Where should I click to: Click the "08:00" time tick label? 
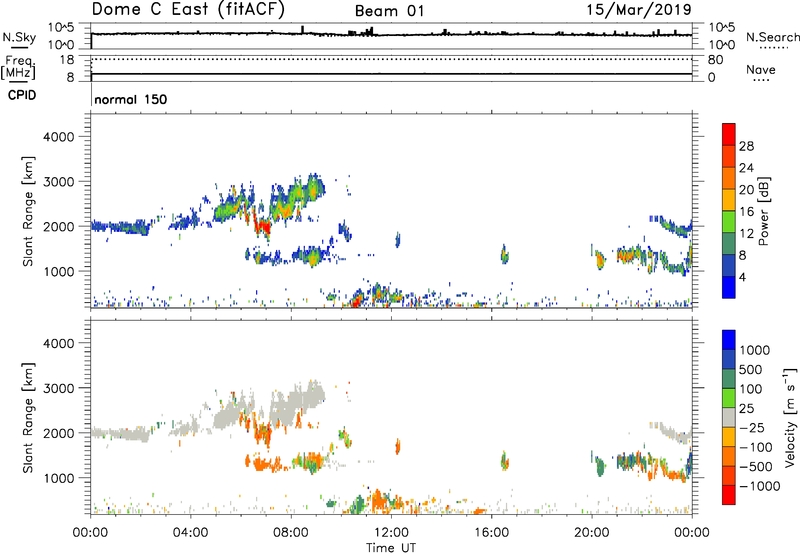[291, 533]
